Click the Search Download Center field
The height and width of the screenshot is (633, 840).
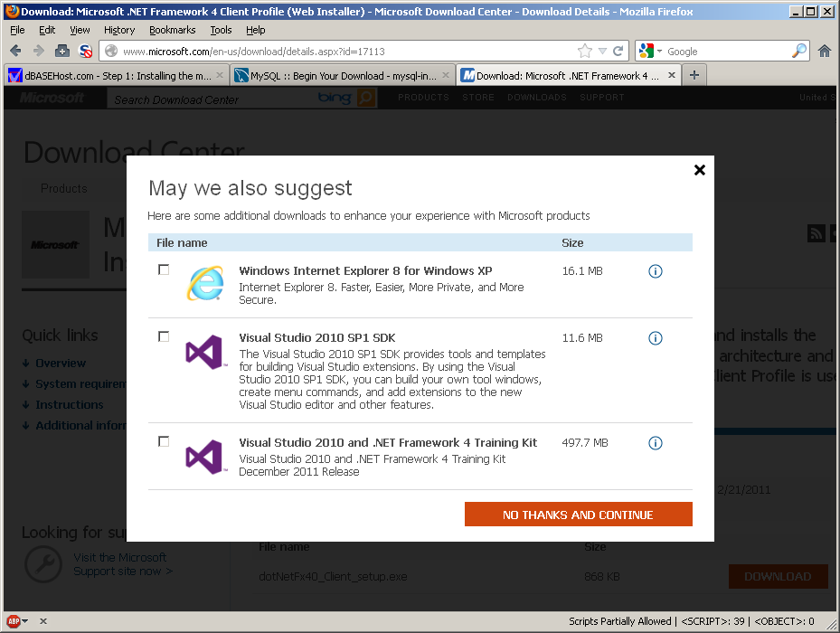point(212,99)
